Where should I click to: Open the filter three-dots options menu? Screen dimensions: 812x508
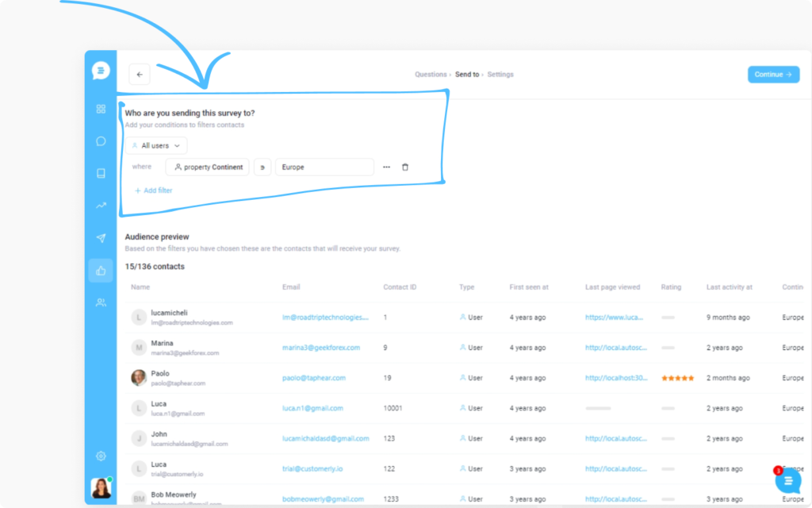[386, 167]
